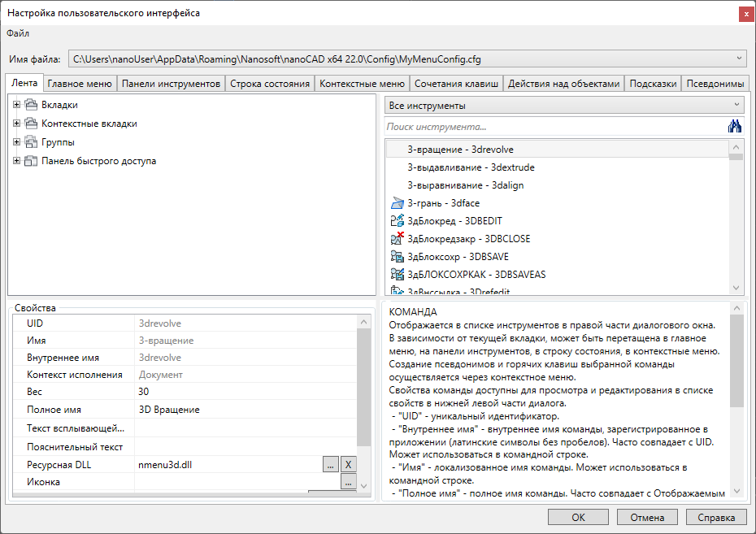Select the 3дБЛОКСОХРКАК 3DBSAVEAS icon

[398, 275]
